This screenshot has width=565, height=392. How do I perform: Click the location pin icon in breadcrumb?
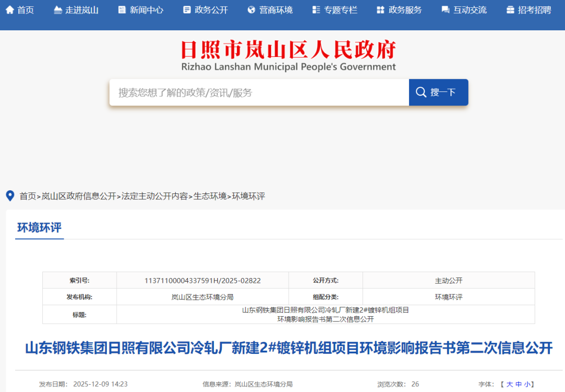(9, 196)
